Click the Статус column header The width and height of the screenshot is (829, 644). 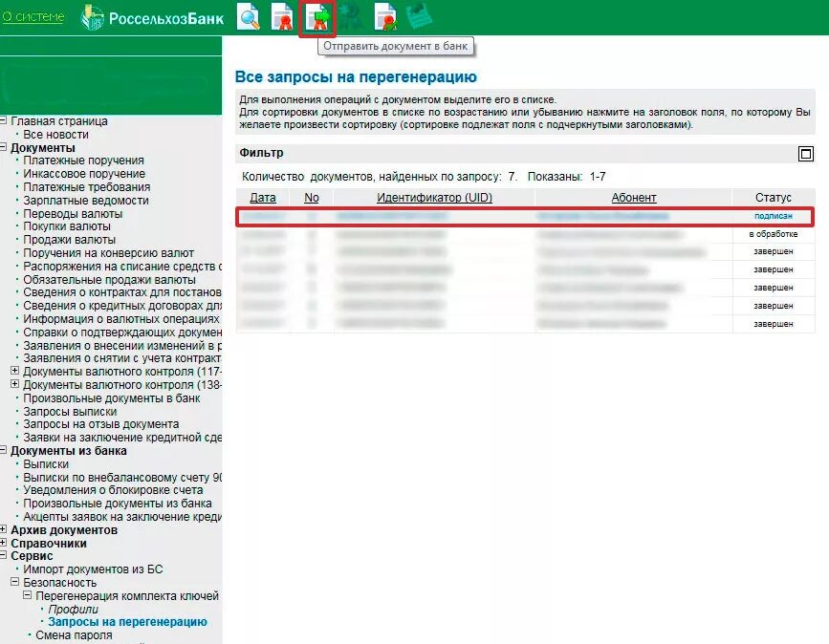coord(773,198)
